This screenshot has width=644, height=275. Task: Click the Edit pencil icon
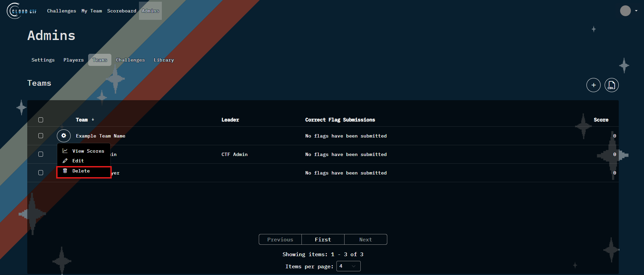click(65, 161)
